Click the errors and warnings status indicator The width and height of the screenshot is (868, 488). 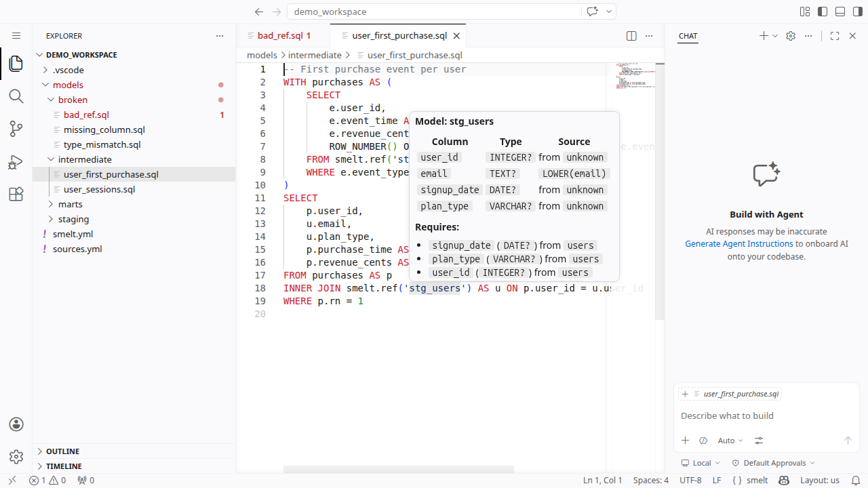(x=43, y=480)
